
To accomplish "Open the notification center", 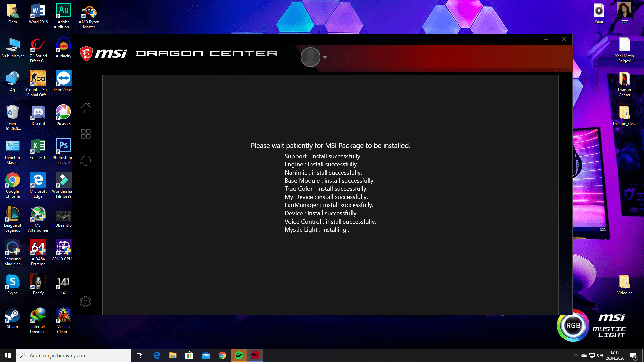I will 633,356.
